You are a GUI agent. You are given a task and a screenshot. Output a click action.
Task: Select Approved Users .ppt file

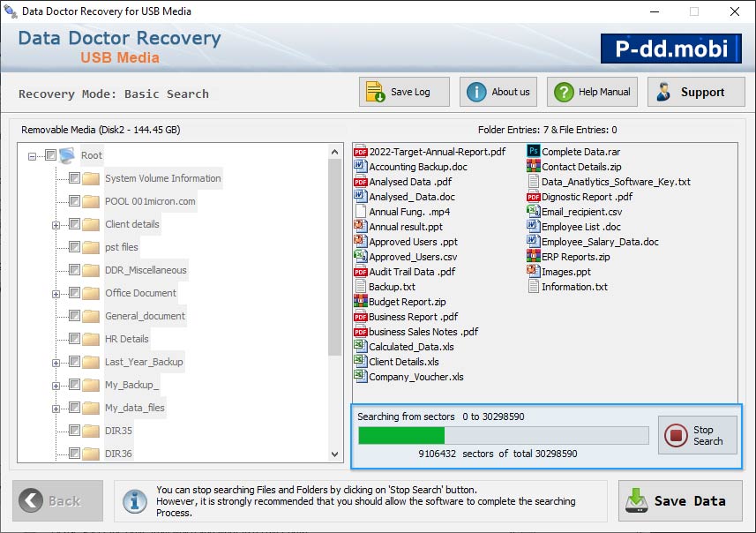pyautogui.click(x=413, y=242)
